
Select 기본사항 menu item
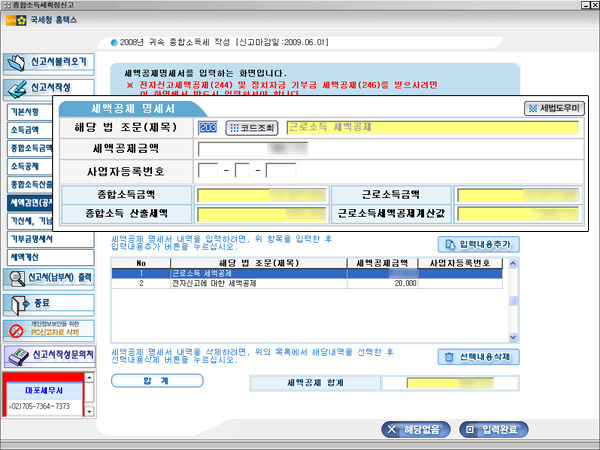pyautogui.click(x=30, y=112)
